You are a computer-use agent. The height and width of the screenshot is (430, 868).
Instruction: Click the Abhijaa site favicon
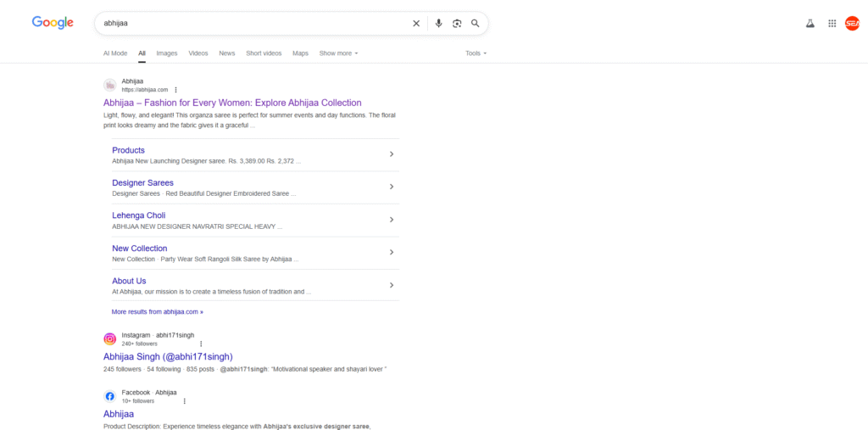[x=109, y=86]
